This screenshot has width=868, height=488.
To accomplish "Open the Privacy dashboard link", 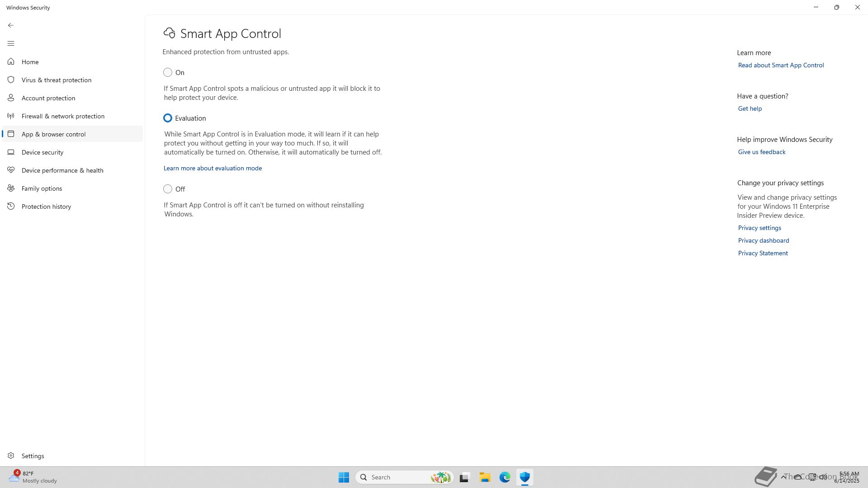I will coord(763,240).
